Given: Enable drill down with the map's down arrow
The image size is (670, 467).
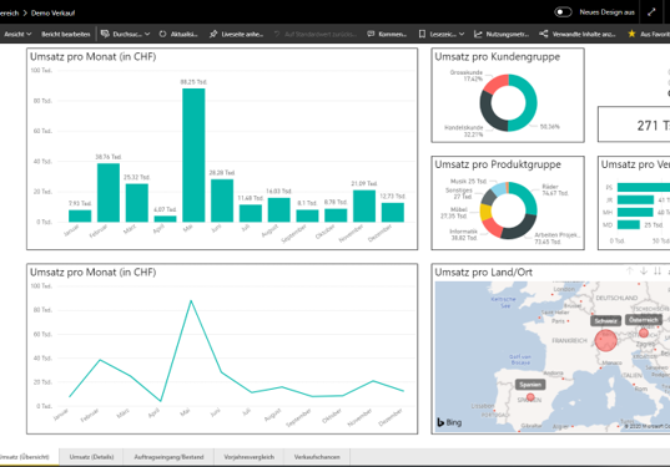Looking at the screenshot, I should click(x=644, y=271).
